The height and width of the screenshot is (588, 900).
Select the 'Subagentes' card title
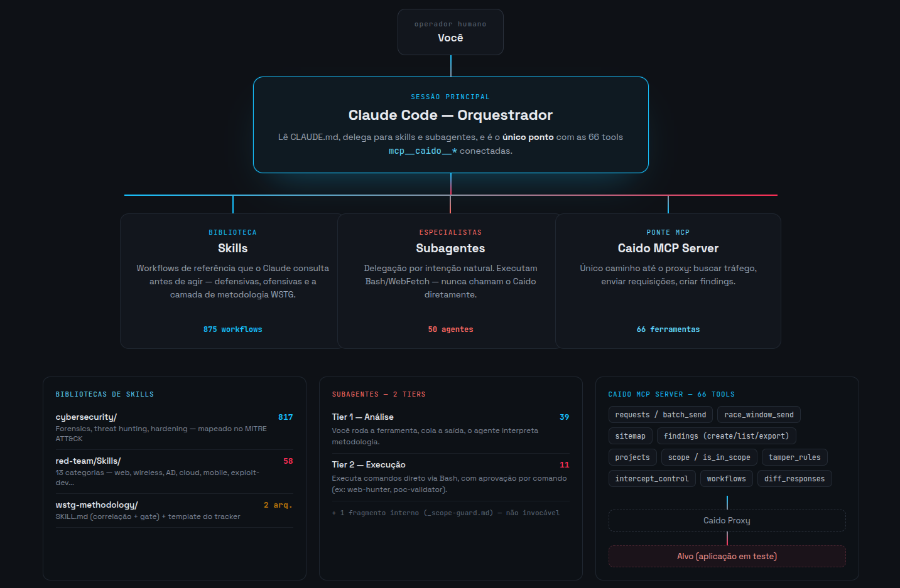pyautogui.click(x=450, y=248)
